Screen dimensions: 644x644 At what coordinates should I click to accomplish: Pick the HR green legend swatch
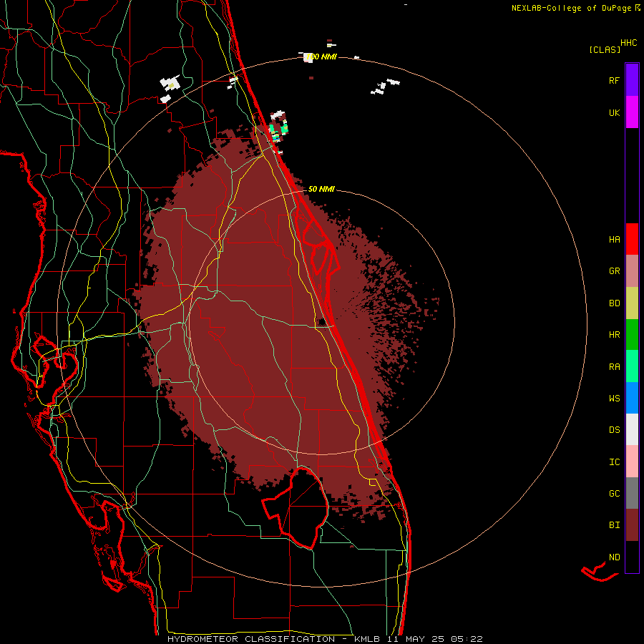[x=632, y=335]
